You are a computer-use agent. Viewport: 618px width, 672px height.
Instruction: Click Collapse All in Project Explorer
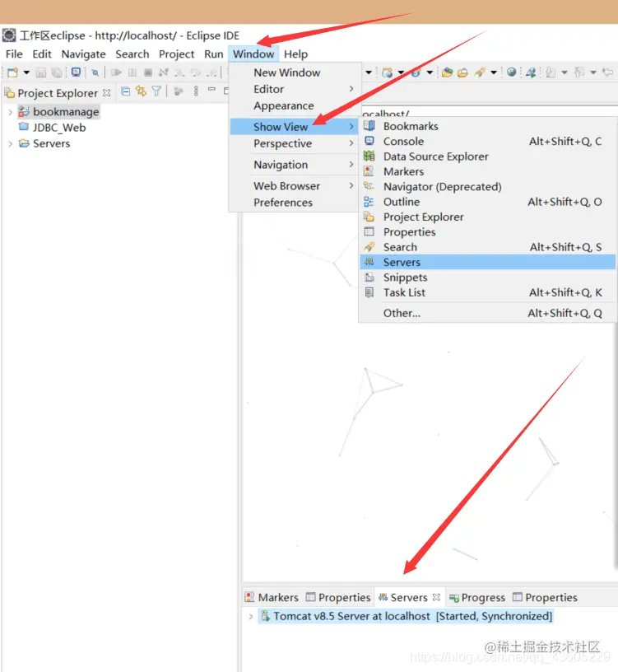click(x=125, y=91)
